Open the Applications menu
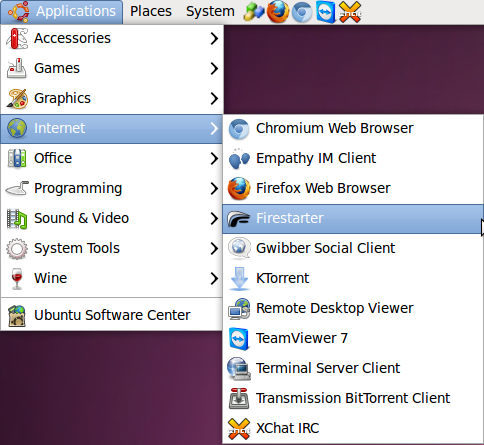484x445 pixels. 62,12
